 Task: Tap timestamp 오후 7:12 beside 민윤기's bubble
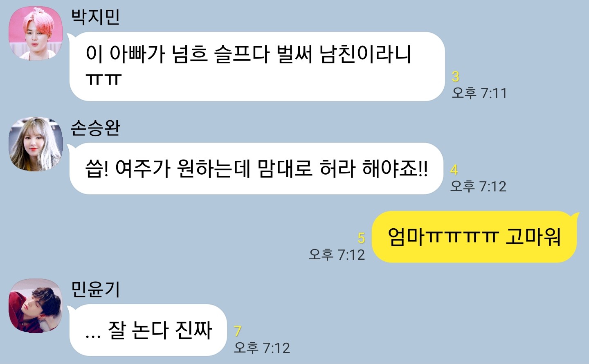[x=262, y=348]
